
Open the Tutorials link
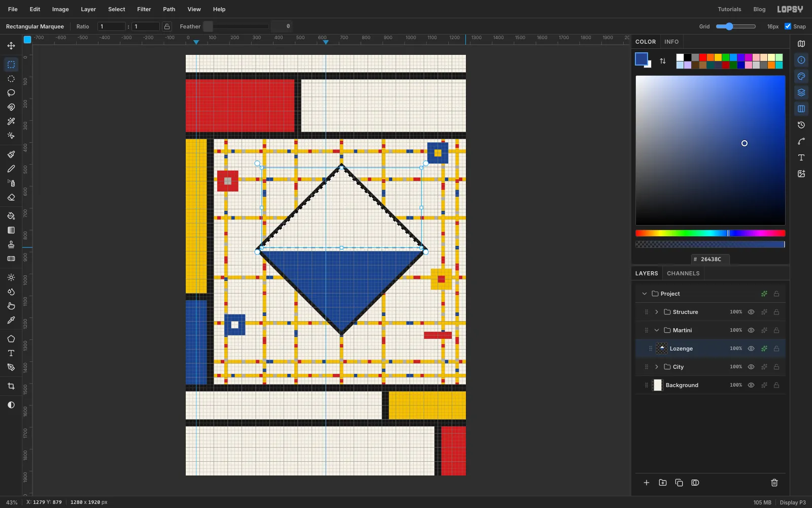coord(729,9)
